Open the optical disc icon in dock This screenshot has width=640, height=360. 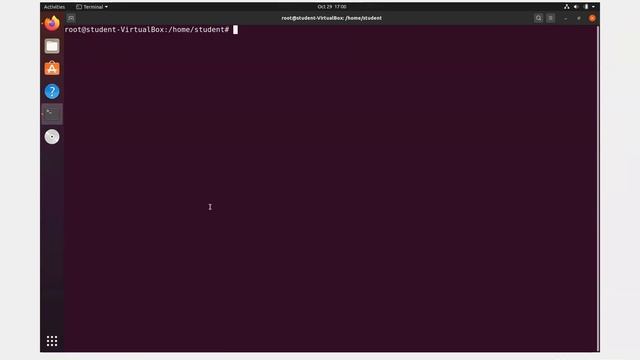pos(52,137)
